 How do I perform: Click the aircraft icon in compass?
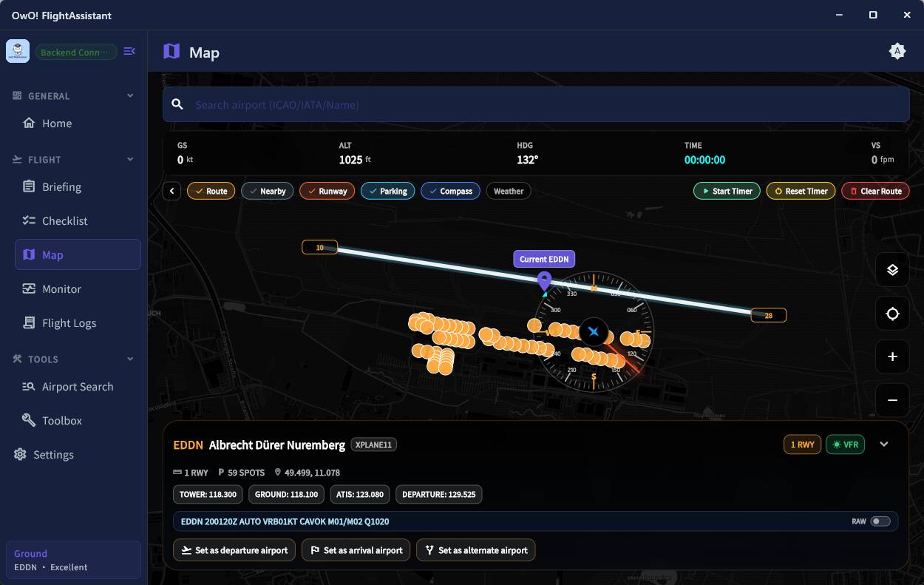pyautogui.click(x=594, y=331)
